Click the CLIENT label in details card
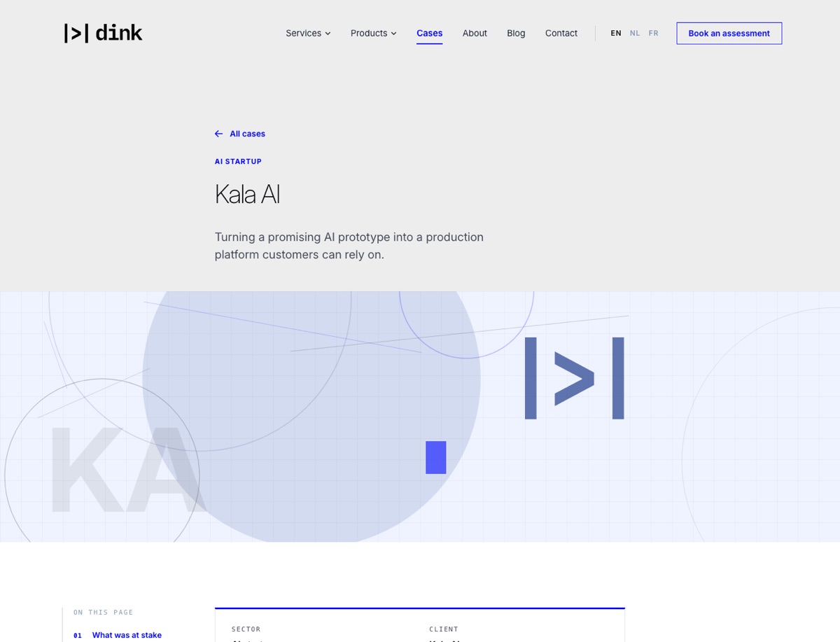This screenshot has width=840, height=642. click(444, 629)
